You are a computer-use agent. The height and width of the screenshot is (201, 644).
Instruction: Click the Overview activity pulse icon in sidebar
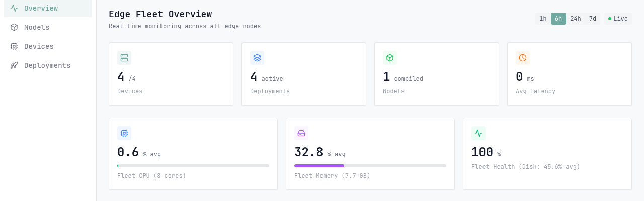click(14, 8)
